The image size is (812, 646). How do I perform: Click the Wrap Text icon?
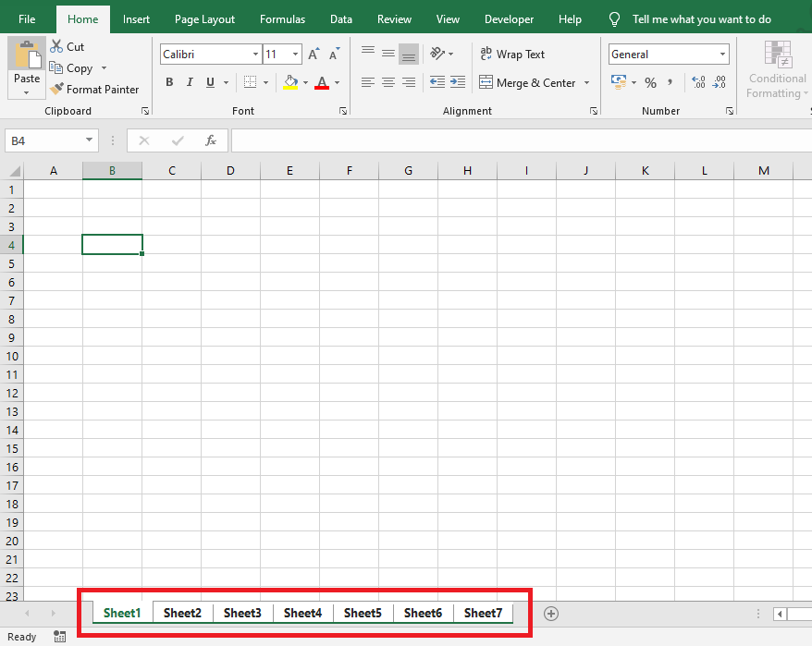click(x=486, y=55)
